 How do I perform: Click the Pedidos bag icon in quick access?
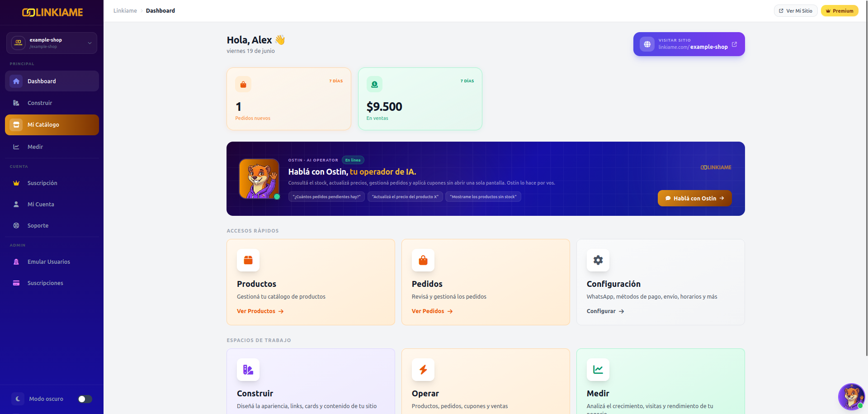423,260
